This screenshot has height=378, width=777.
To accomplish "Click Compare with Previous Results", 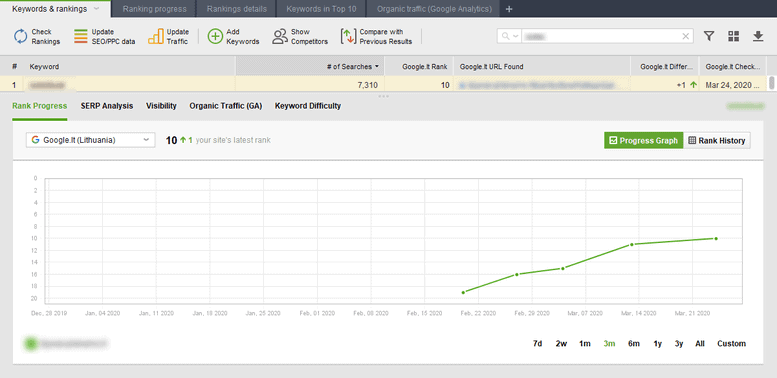I will click(377, 37).
